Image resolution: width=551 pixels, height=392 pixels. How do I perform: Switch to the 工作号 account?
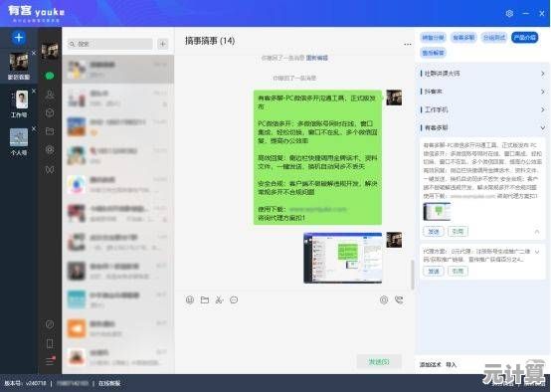point(19,103)
